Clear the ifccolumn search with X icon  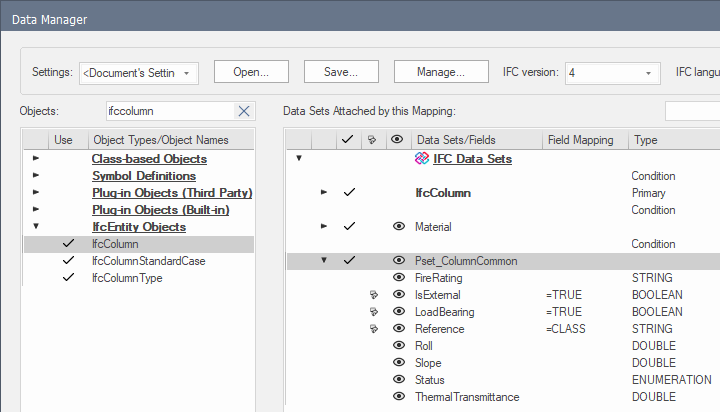[x=243, y=110]
